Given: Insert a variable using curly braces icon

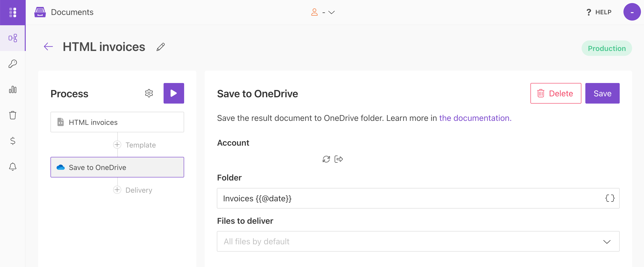Looking at the screenshot, I should pos(610,198).
